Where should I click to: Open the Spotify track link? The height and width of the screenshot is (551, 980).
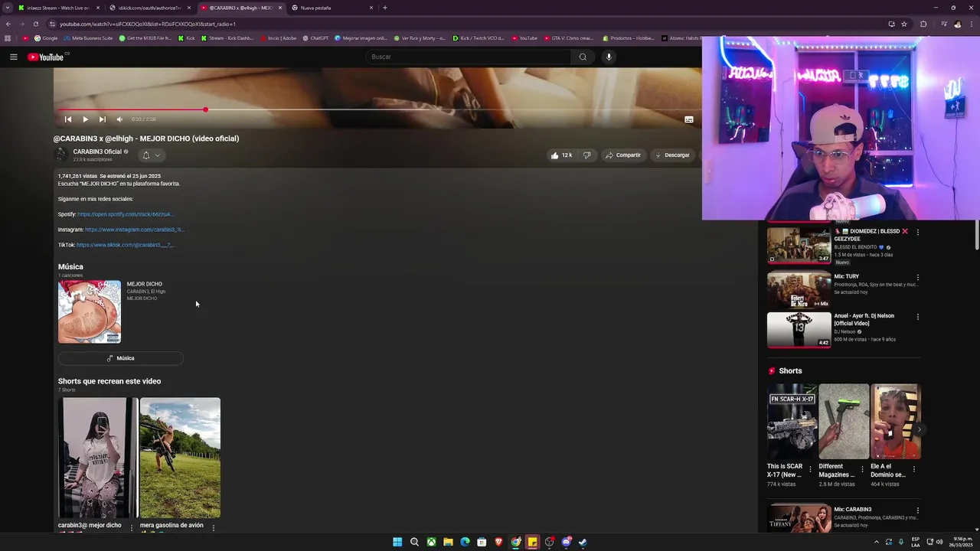click(126, 214)
